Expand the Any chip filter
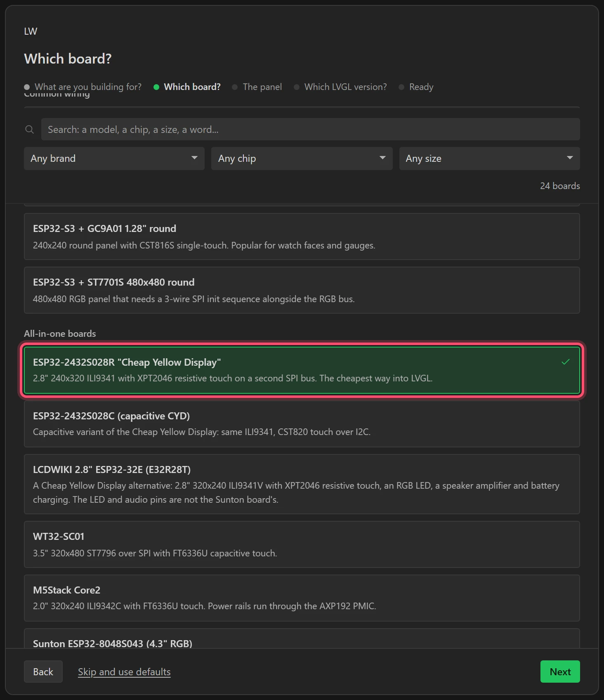 click(x=302, y=158)
